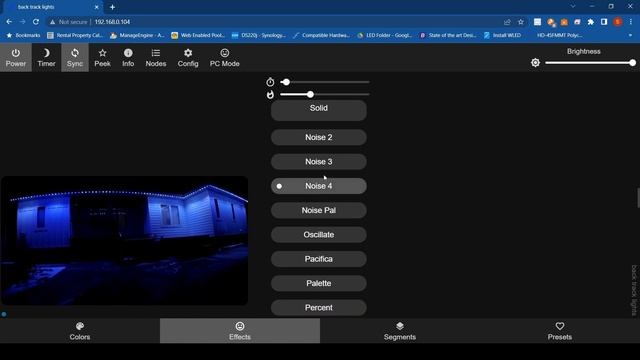Select the Oscillate effect
Screen dimensions: 640x360
[319, 235]
